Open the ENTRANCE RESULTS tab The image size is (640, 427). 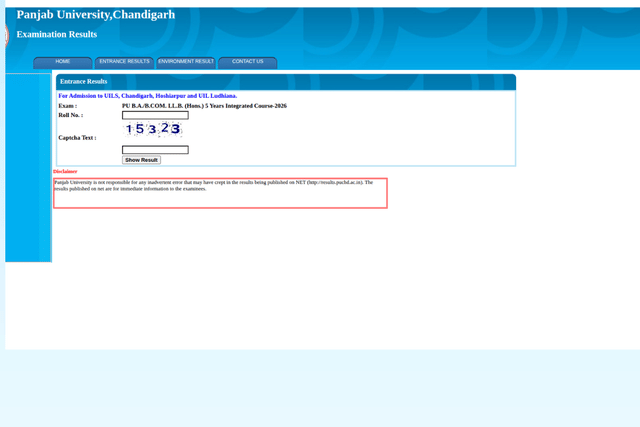[x=124, y=62]
